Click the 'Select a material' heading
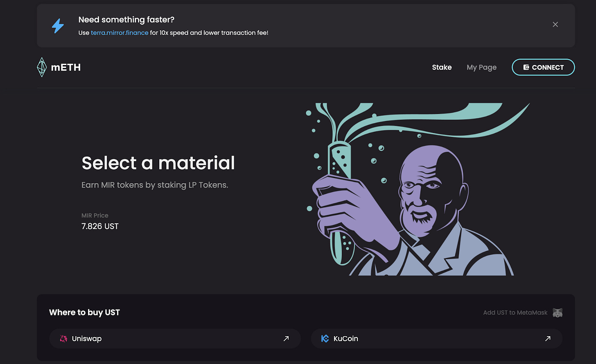The image size is (596, 364). [x=158, y=163]
